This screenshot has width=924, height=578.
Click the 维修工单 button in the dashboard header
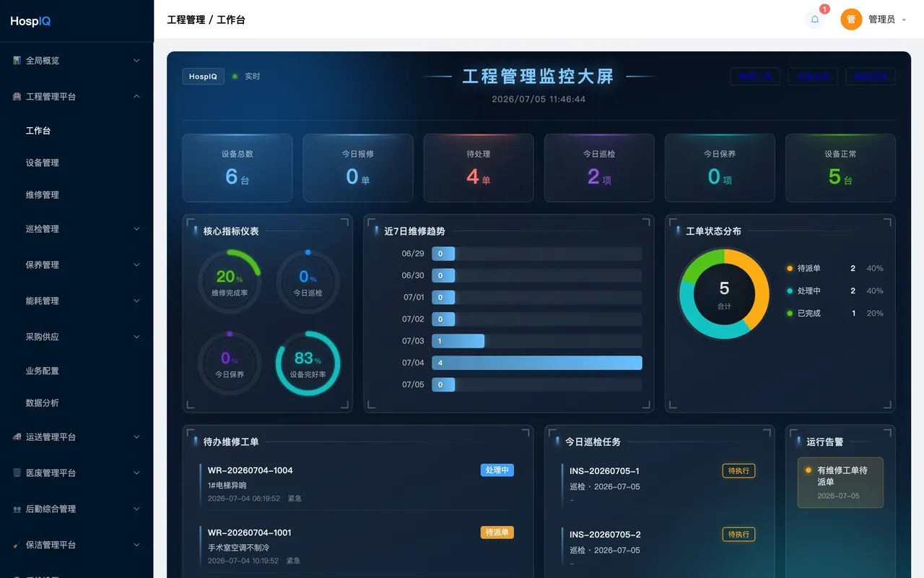coord(755,77)
